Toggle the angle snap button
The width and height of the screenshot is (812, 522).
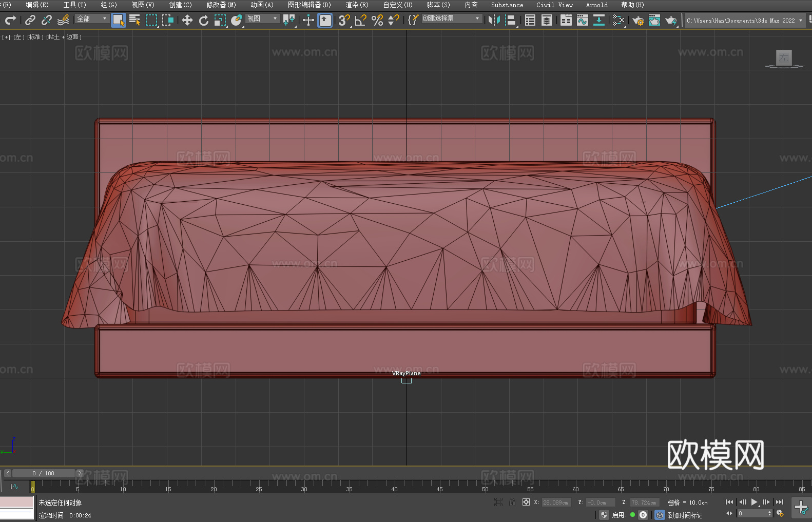click(360, 21)
